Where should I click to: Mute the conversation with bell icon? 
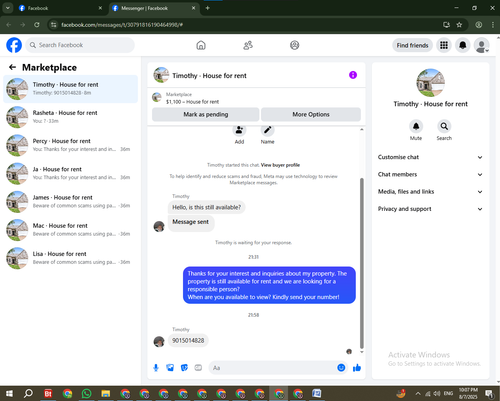(416, 126)
